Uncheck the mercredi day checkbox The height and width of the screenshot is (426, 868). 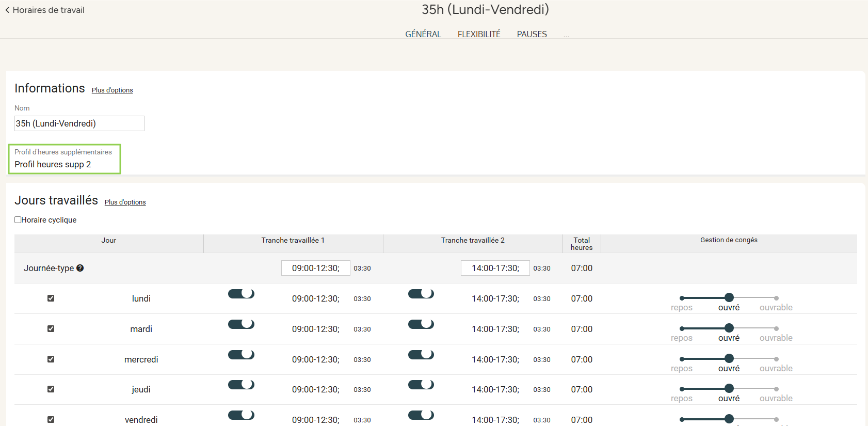51,359
